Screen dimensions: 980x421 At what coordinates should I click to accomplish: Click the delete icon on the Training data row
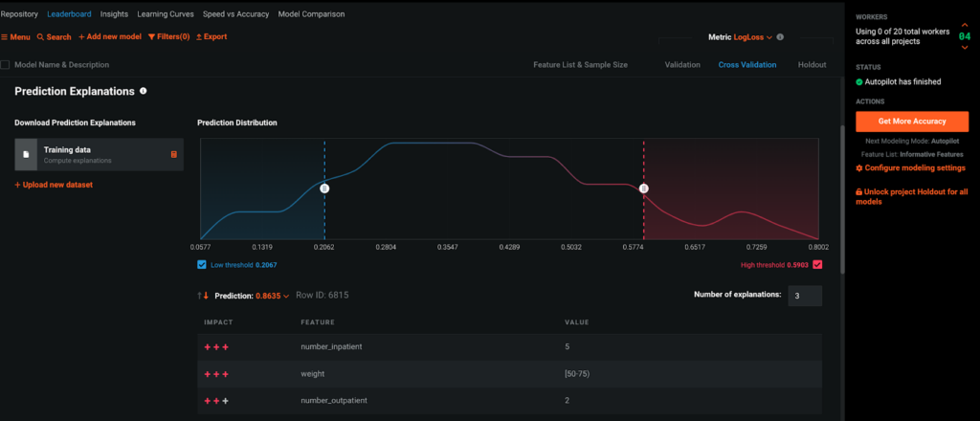pyautogui.click(x=174, y=154)
